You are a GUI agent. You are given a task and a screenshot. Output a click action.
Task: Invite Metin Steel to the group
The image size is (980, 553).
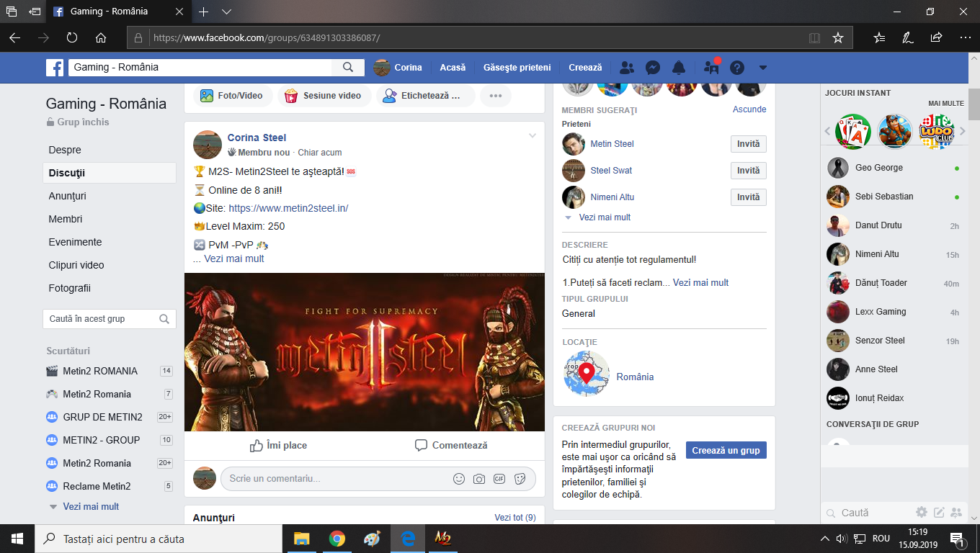(x=748, y=144)
